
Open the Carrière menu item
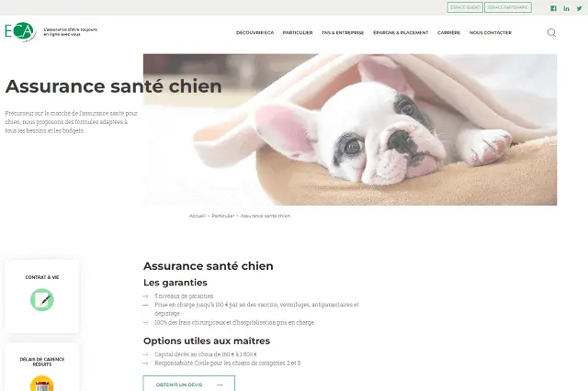[448, 33]
